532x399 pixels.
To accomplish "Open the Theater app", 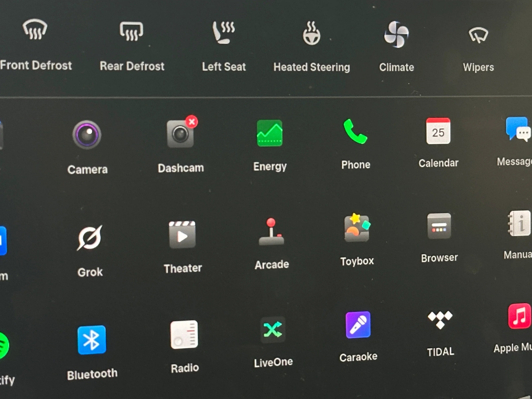I will 182,235.
